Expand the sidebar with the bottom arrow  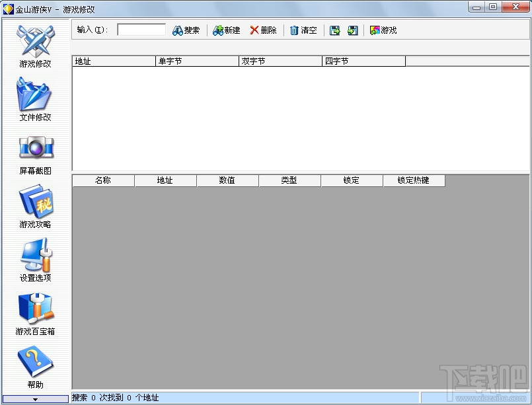[35, 399]
